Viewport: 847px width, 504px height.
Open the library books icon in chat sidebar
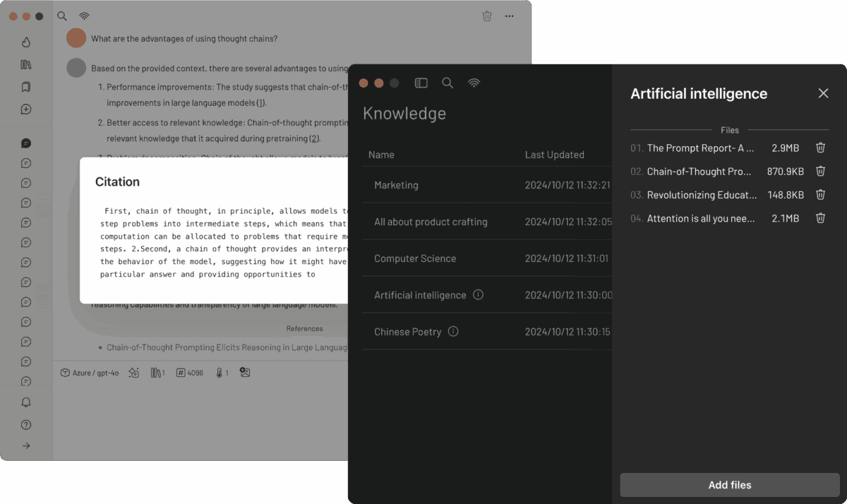26,64
